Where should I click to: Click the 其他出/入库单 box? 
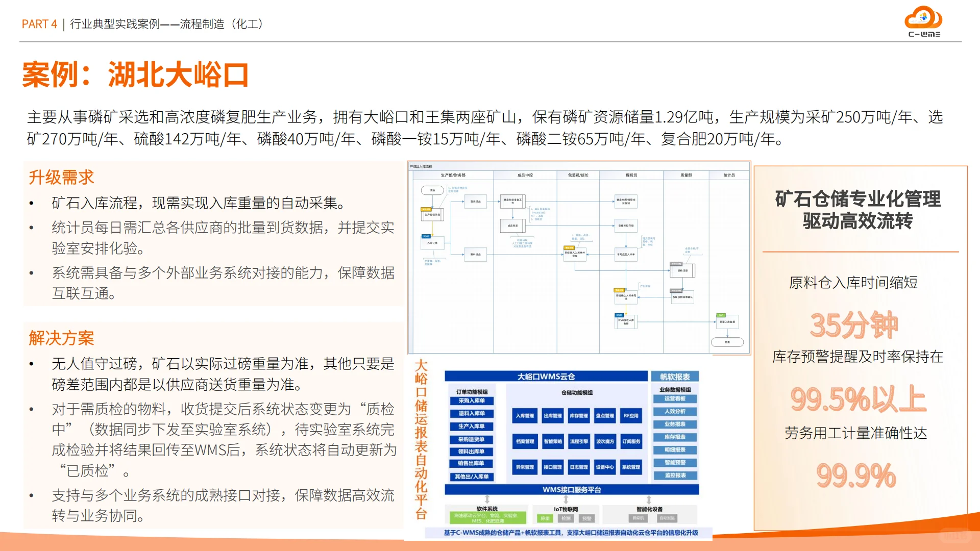472,477
